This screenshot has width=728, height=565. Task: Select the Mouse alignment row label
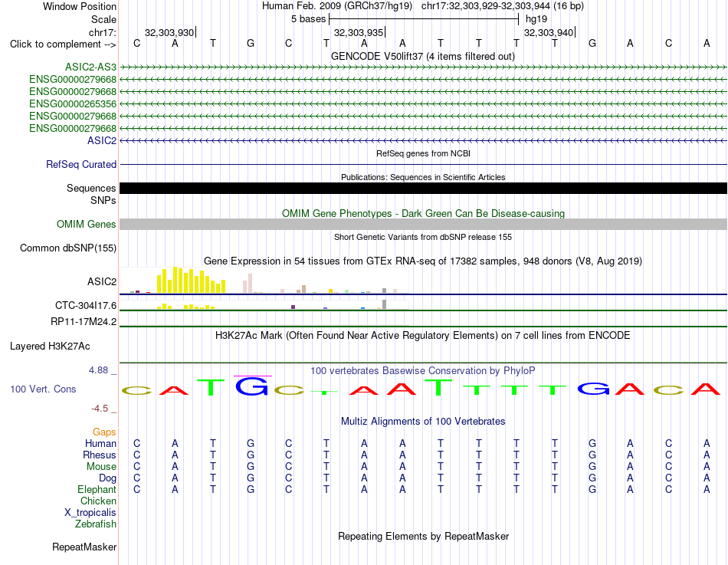pos(101,467)
